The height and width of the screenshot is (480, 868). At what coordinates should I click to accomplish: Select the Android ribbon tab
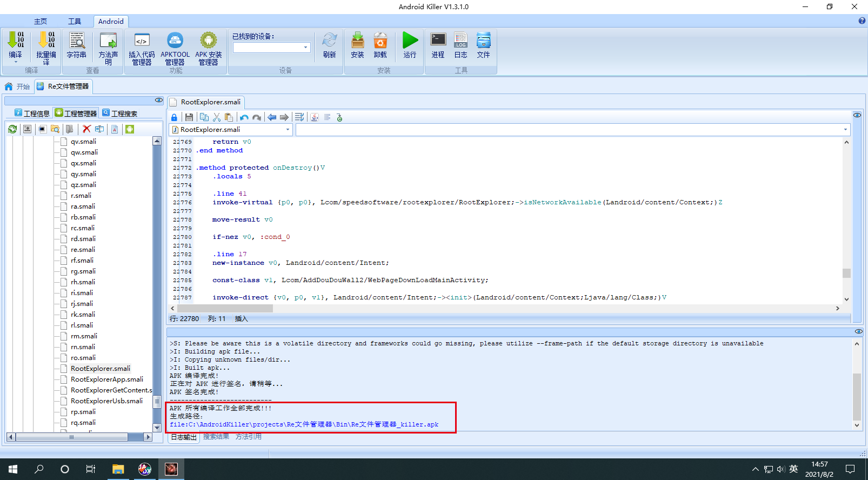pyautogui.click(x=111, y=21)
